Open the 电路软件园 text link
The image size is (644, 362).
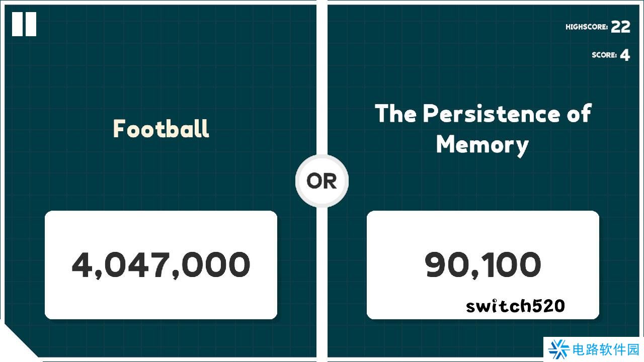606,349
